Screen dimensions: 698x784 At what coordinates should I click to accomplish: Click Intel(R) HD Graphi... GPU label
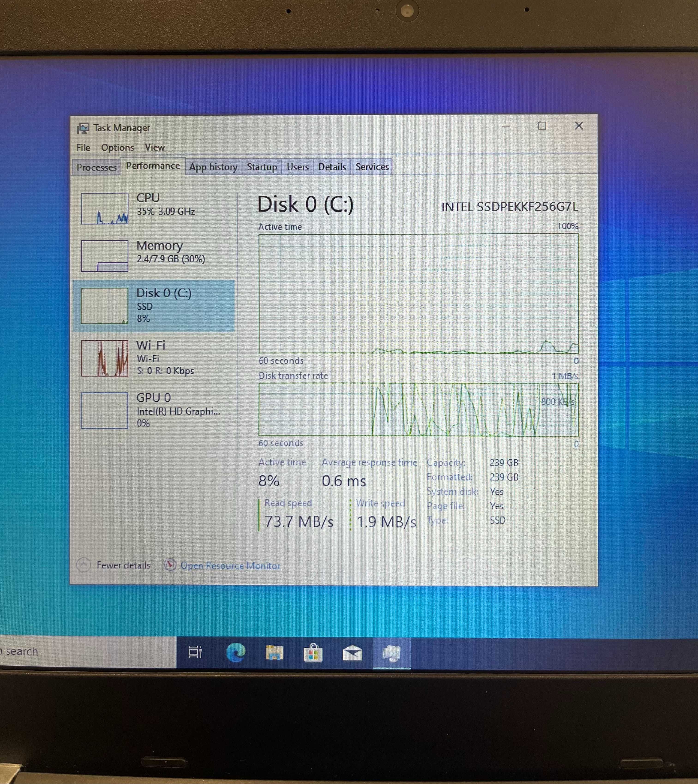[178, 411]
